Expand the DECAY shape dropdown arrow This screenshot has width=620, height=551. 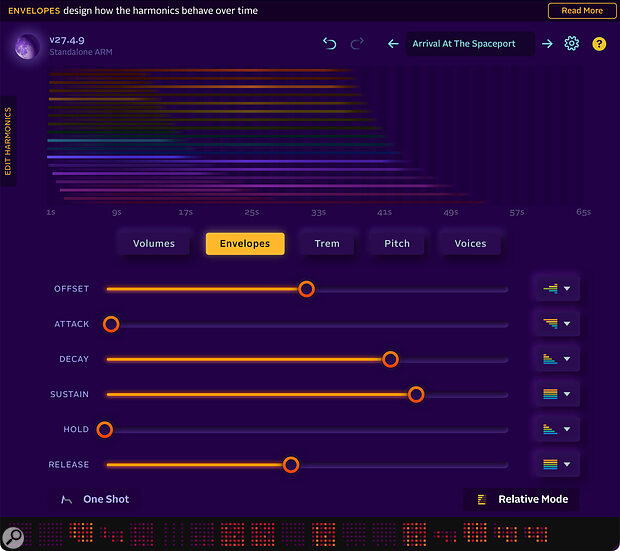(567, 359)
